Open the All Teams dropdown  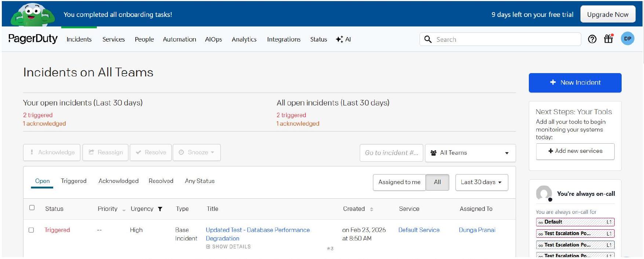coord(470,153)
